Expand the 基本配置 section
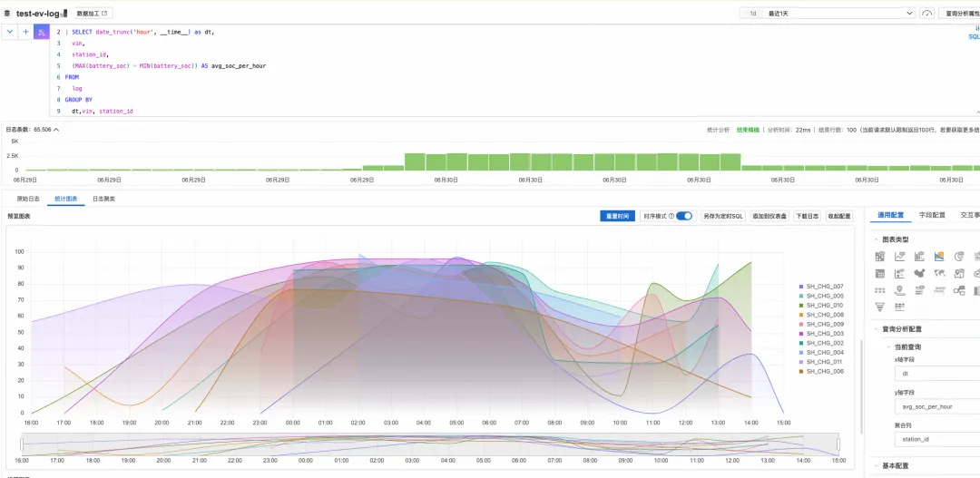Viewport: 980px width, 478px height. 875,466
